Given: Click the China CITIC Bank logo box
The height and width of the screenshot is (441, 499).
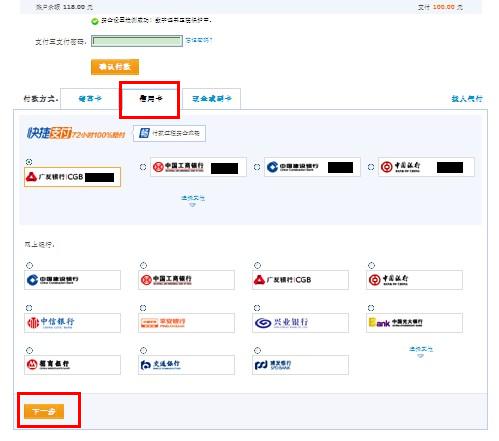Looking at the screenshot, I should pos(72,323).
